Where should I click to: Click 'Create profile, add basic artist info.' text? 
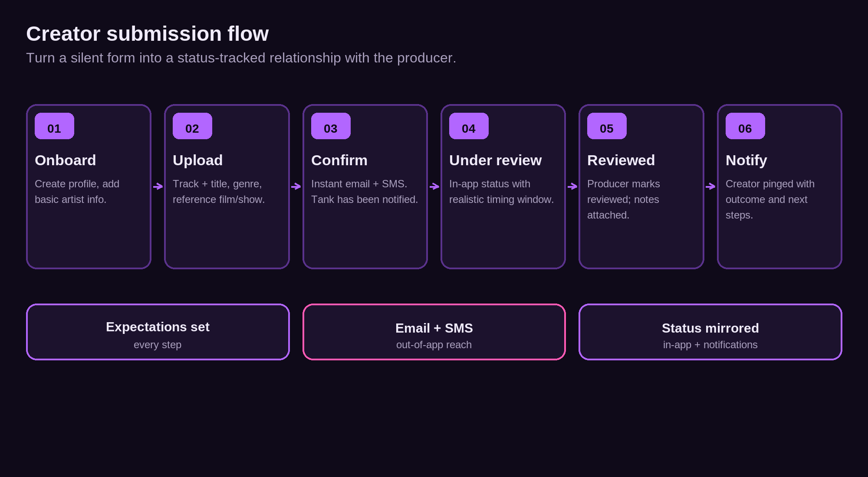77,192
